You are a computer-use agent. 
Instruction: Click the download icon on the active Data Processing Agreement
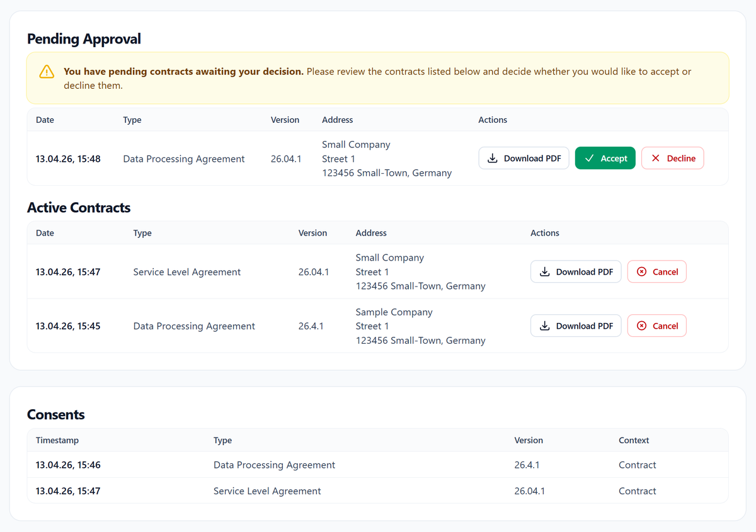coord(544,325)
